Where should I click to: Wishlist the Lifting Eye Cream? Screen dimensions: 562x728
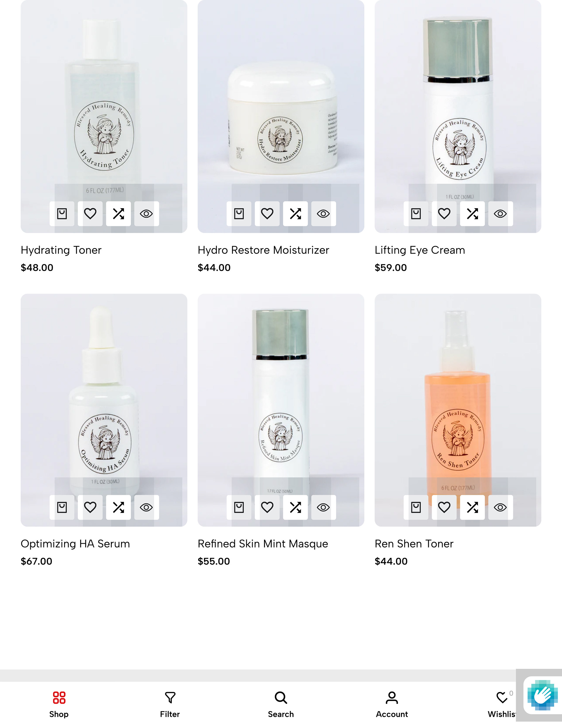coord(444,214)
